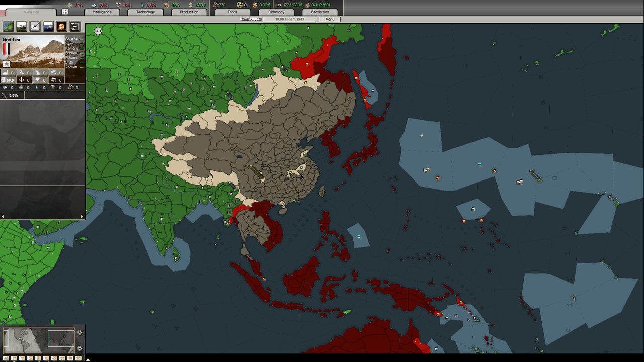
Task: Open active battles with the explosion icon
Action: point(61,26)
